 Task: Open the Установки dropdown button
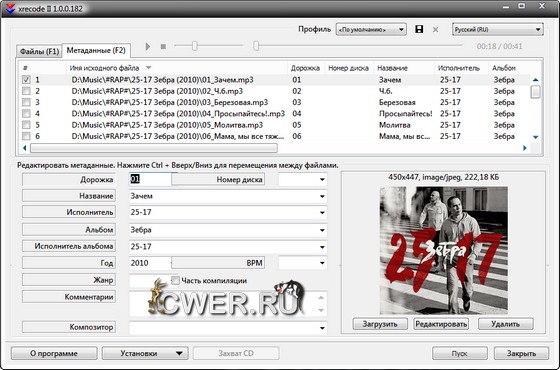pos(145,354)
